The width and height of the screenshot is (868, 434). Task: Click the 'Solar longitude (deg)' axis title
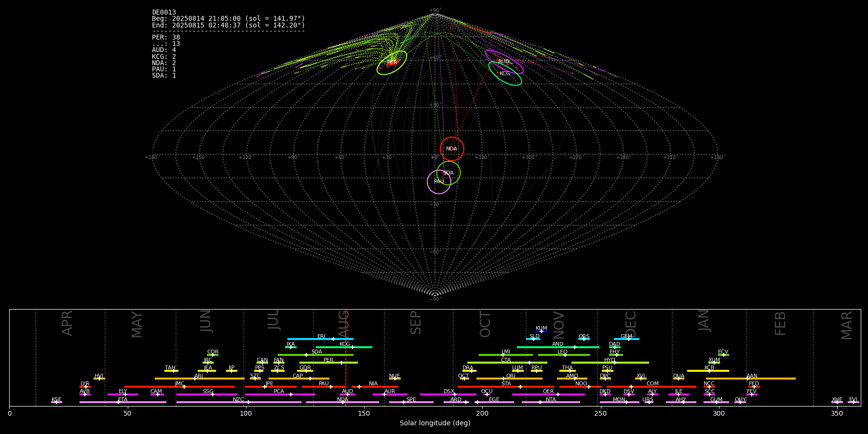[435, 423]
